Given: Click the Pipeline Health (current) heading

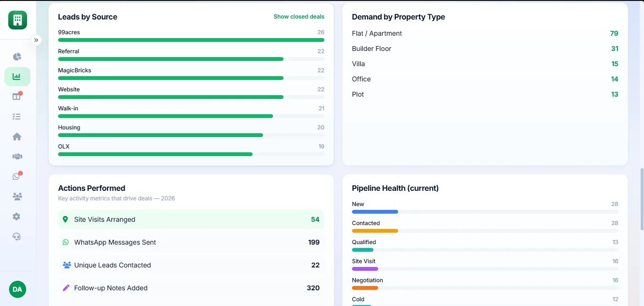Looking at the screenshot, I should (395, 188).
